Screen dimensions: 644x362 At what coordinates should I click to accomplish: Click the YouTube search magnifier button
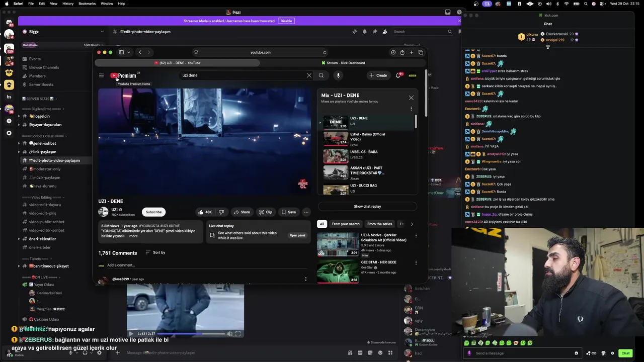click(321, 75)
